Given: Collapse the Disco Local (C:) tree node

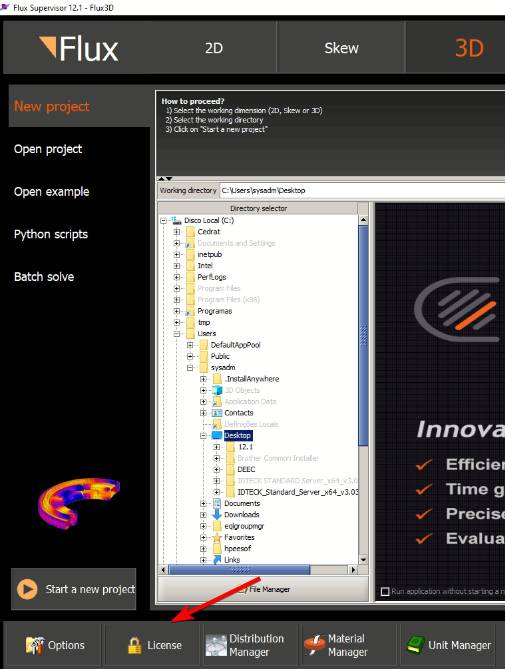Looking at the screenshot, I should [x=163, y=221].
